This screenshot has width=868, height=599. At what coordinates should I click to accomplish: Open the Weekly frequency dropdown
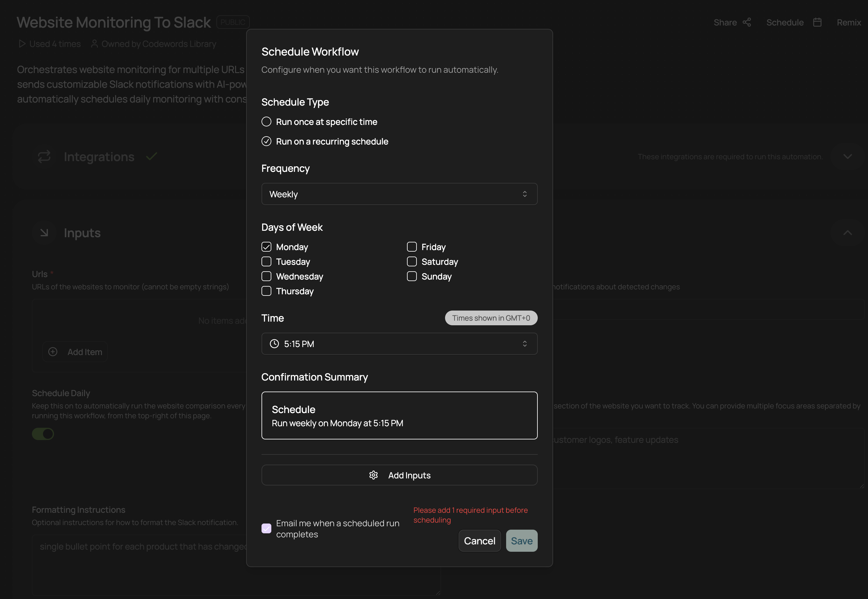[399, 194]
